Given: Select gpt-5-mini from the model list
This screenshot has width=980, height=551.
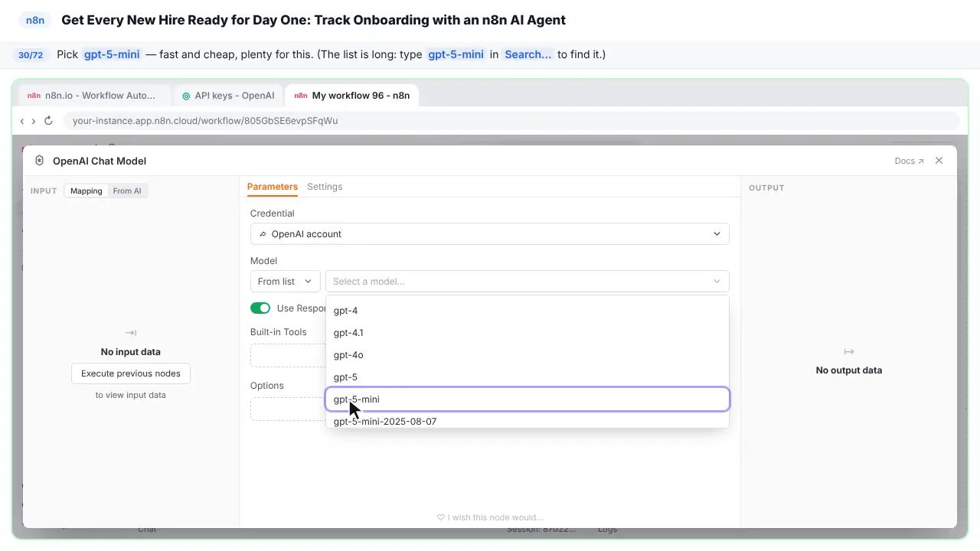Looking at the screenshot, I should 528,399.
